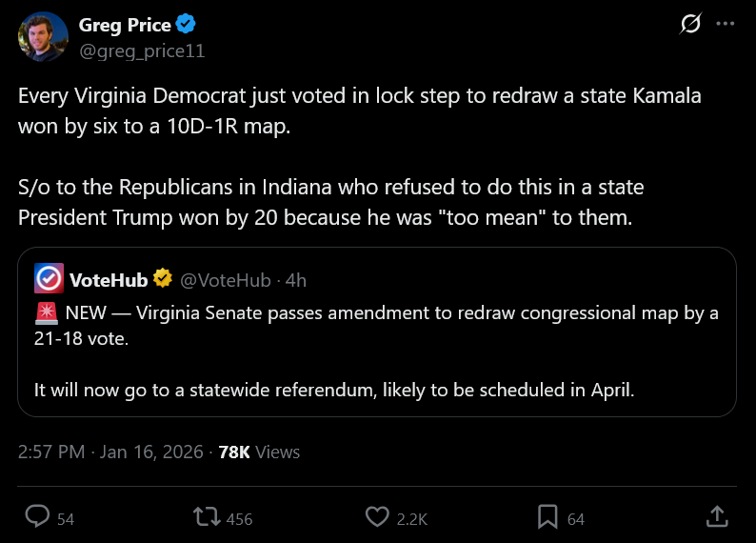Click the 2:57 PM Jan 16 timestamp
This screenshot has width=756, height=543.
[x=110, y=452]
